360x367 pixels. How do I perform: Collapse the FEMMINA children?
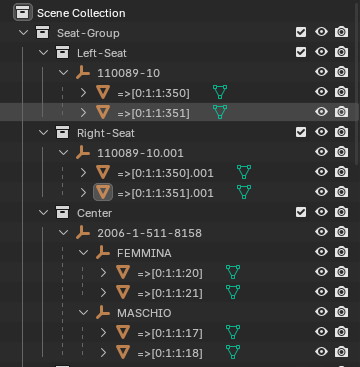83,253
